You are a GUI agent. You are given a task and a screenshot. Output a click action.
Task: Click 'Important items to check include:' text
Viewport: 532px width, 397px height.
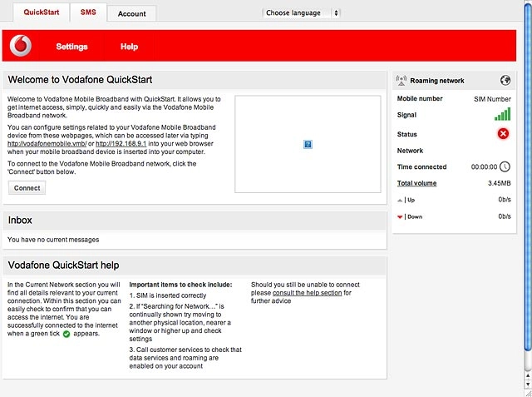click(x=180, y=285)
